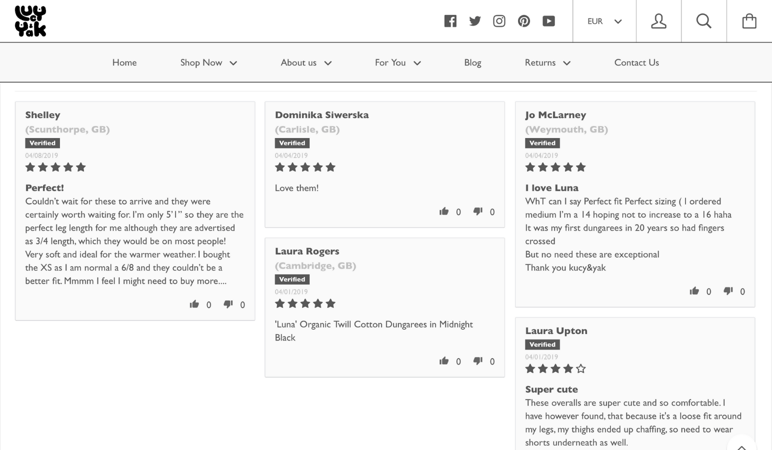The image size is (772, 450).
Task: Click Dominika Siwerska's star rating
Action: 305,167
